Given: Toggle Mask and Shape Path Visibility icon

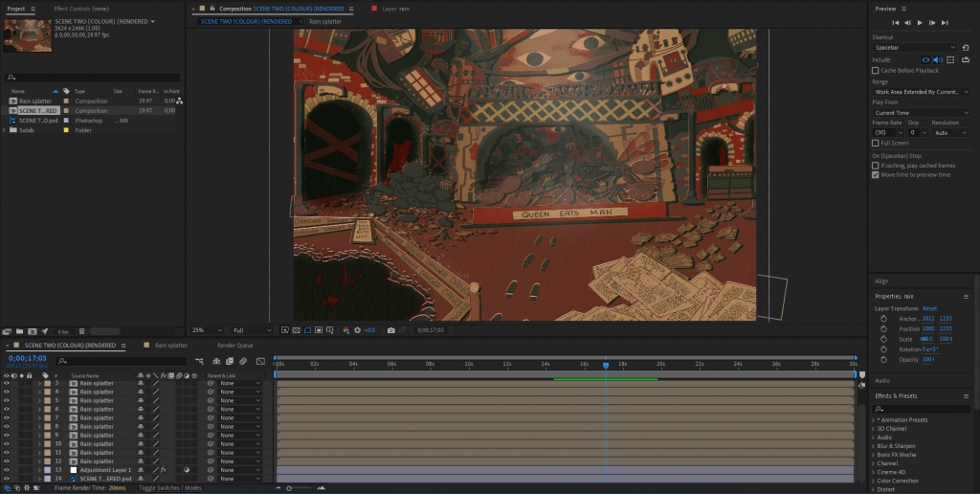Looking at the screenshot, I should (x=307, y=330).
